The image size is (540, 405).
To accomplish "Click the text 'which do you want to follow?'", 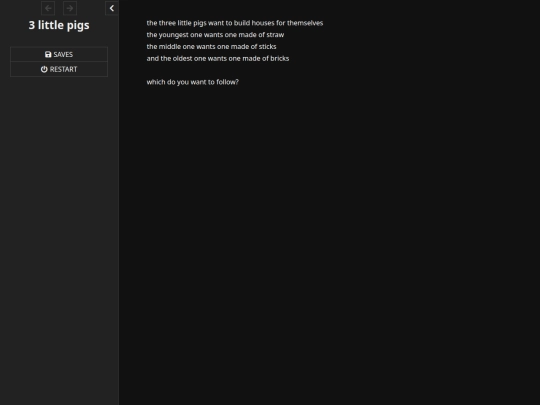I will [x=193, y=82].
